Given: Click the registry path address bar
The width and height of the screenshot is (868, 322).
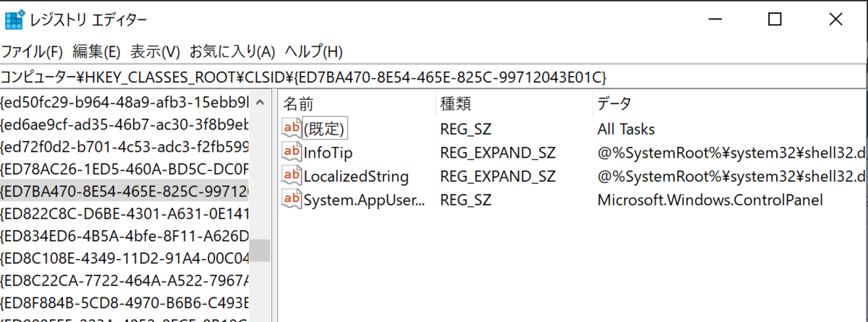Looking at the screenshot, I should (434, 76).
